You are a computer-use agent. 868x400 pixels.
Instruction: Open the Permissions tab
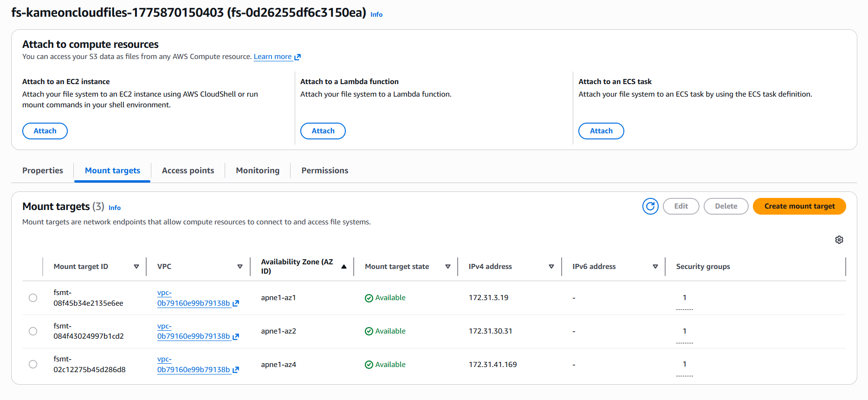coord(324,170)
